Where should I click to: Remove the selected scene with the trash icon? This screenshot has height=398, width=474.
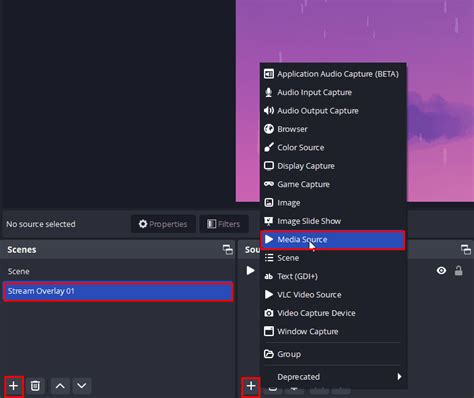point(35,386)
